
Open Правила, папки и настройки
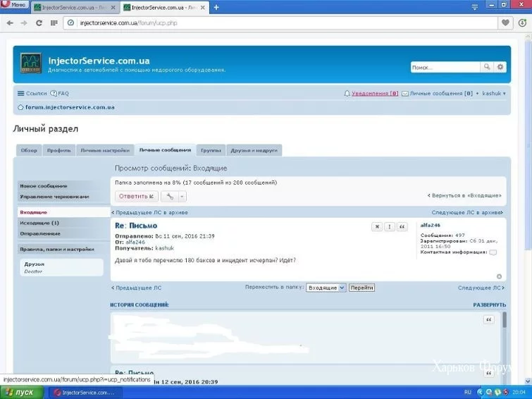63,250
